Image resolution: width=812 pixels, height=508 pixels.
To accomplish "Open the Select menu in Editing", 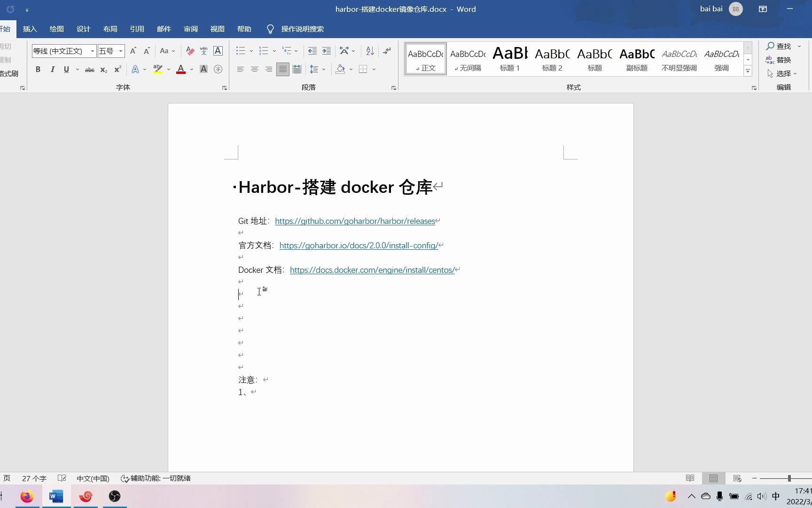I will [782, 73].
